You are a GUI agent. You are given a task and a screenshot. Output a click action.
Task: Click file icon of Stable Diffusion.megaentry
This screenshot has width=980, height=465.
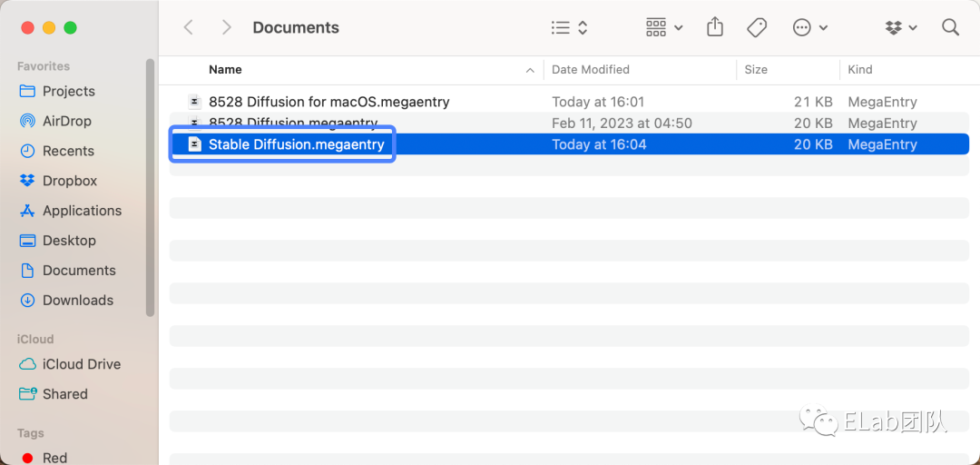coord(194,144)
